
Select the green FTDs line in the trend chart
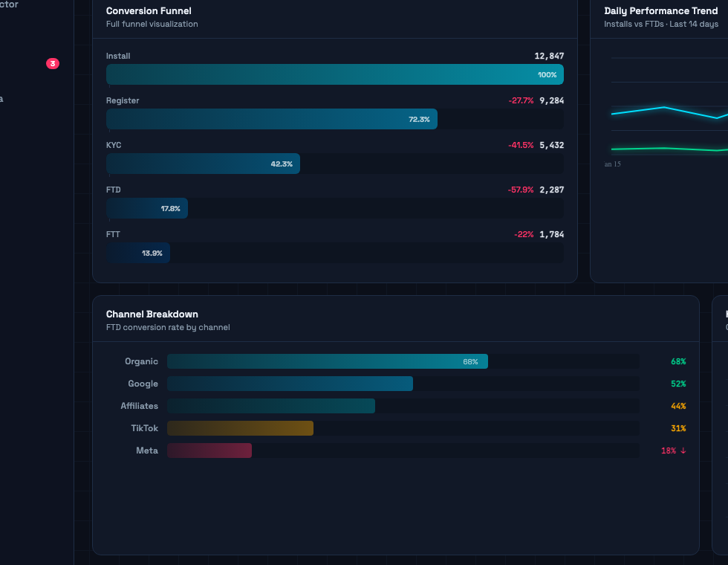(669, 149)
